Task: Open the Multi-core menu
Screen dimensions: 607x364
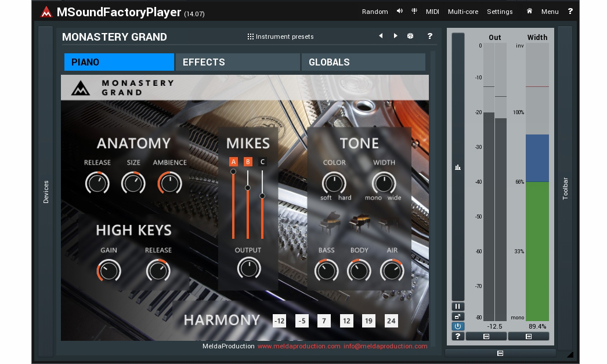Action: (x=463, y=12)
